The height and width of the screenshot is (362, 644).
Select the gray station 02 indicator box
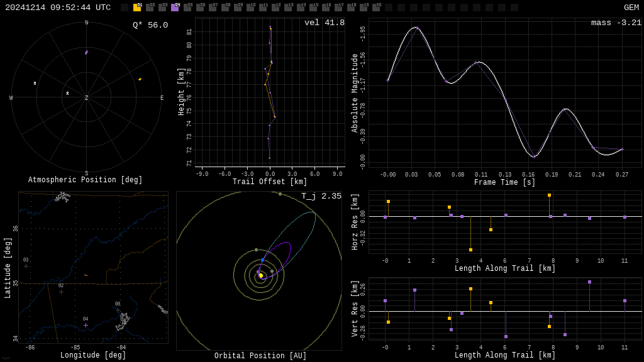pyautogui.click(x=150, y=8)
